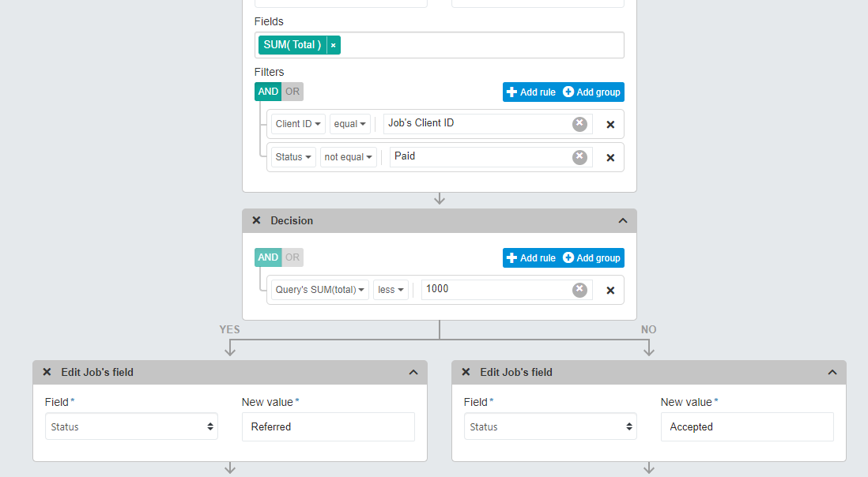Select AND logic in the Filters group

(x=268, y=91)
